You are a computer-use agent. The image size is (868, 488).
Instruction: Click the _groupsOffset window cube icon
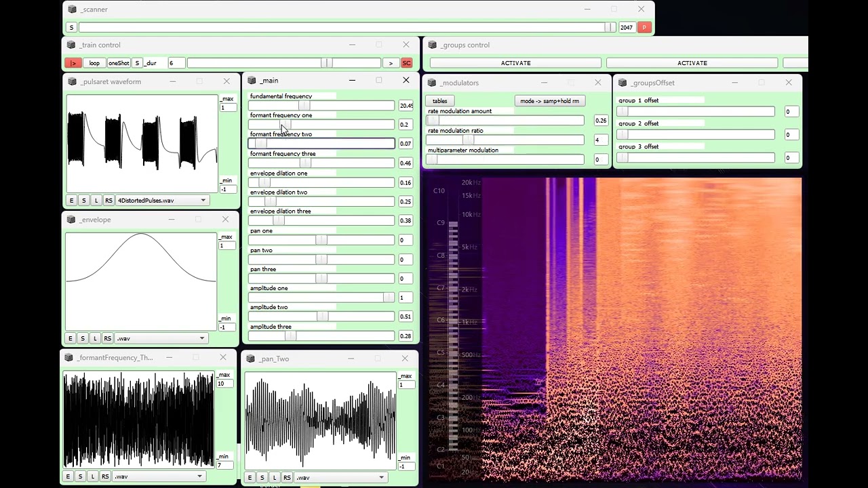point(623,83)
